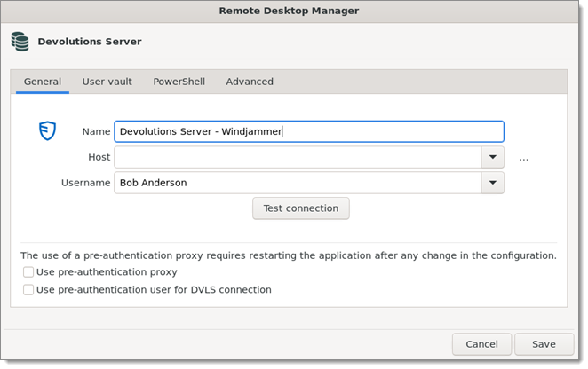Cancel the dialog
This screenshot has width=588, height=369.
coord(481,344)
